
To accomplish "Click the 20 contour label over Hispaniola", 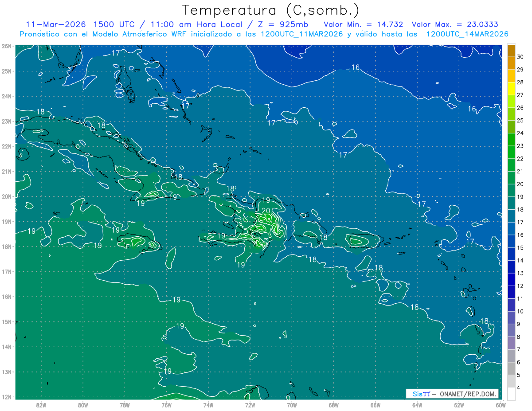I will click(x=266, y=211).
